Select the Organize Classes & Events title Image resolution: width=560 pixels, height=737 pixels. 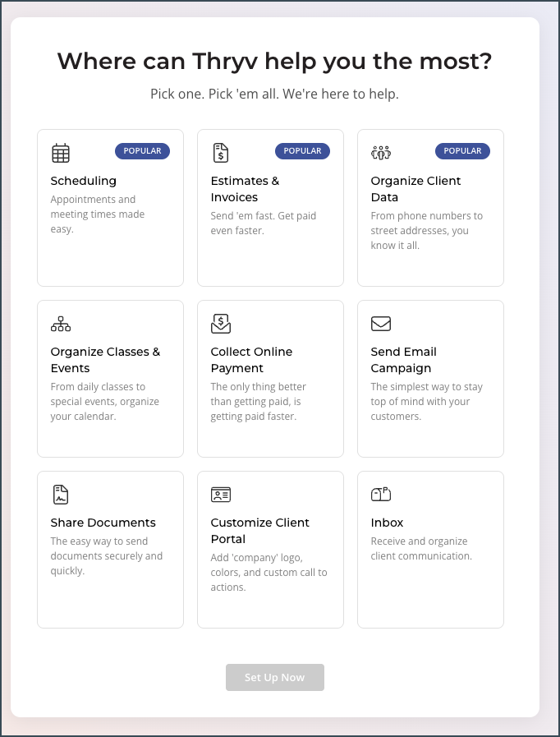105,360
